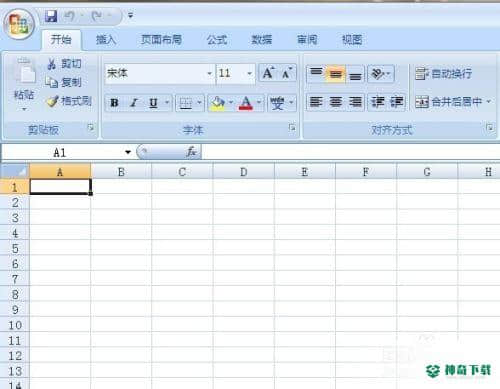Toggle the middle vertical align button

tap(336, 74)
